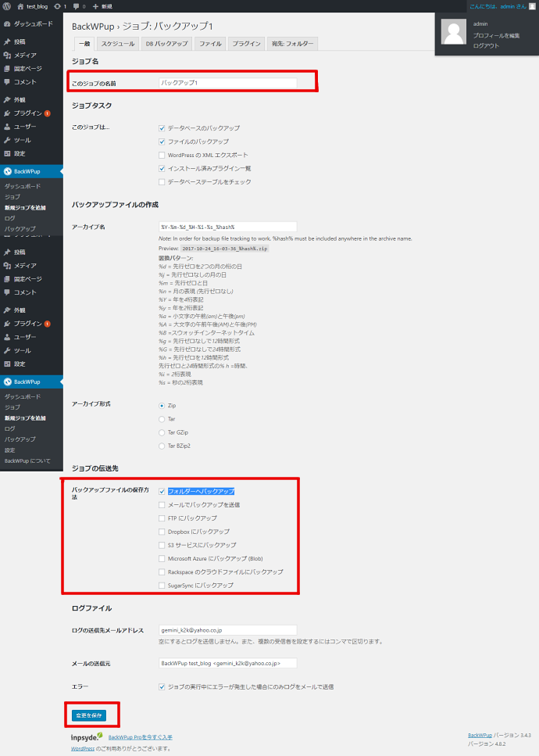The height and width of the screenshot is (756, 539).
Task: Uncheck データベースのバックアップ checkbox
Action: click(x=161, y=128)
